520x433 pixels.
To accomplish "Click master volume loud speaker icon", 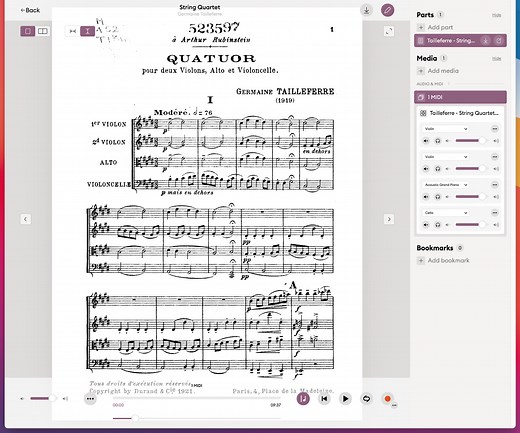I will coord(65,399).
